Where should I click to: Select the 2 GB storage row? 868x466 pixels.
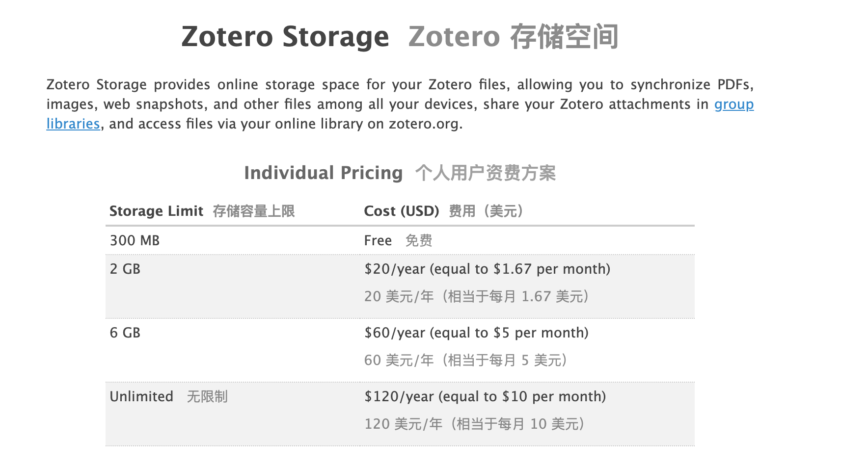[x=400, y=286]
